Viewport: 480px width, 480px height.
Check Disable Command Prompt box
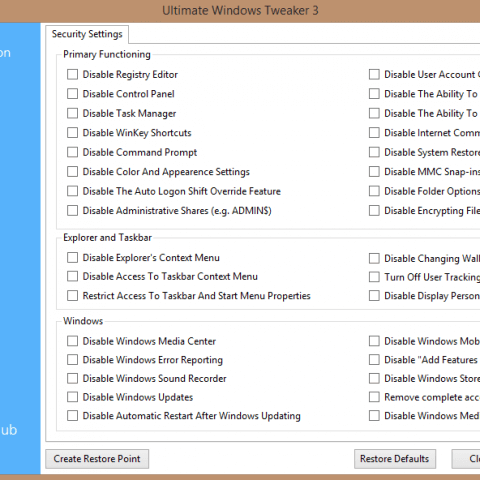point(72,152)
